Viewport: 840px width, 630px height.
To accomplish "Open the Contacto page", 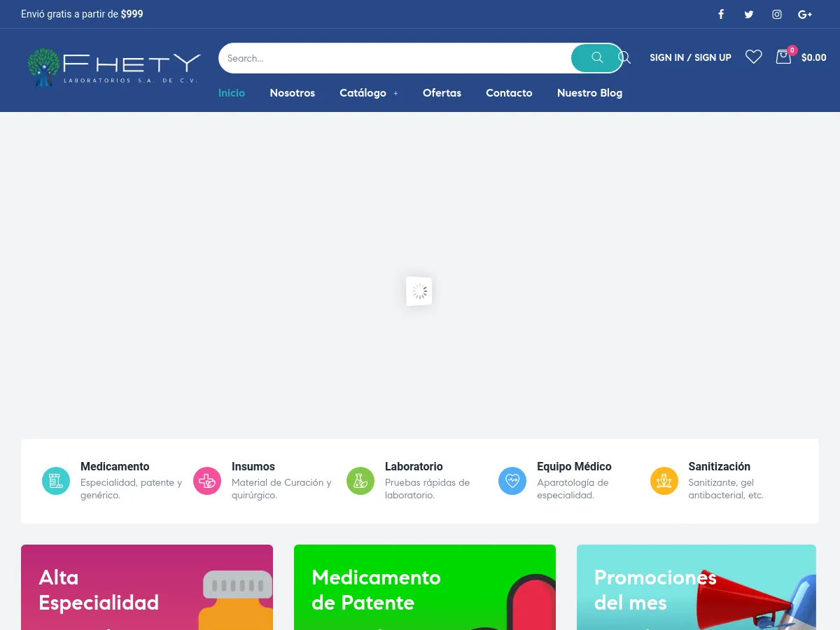I will pos(509,93).
